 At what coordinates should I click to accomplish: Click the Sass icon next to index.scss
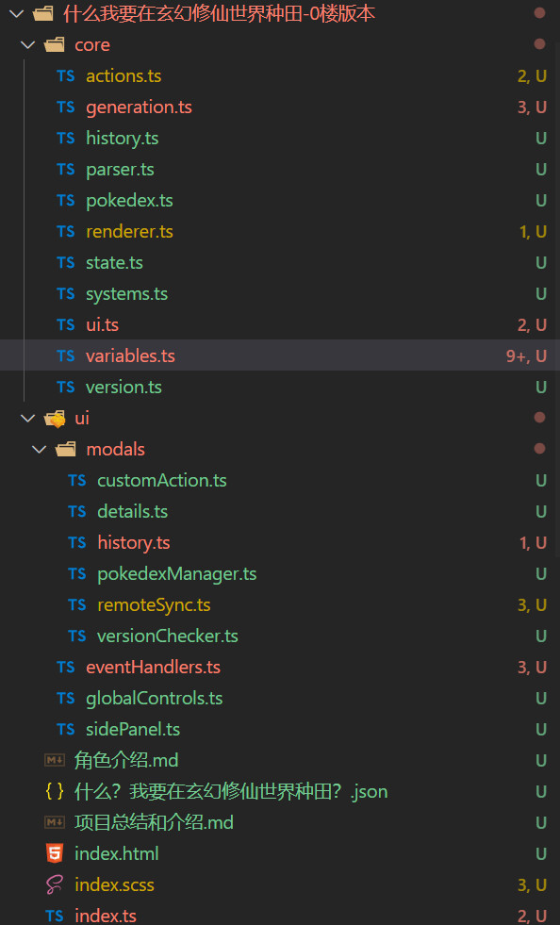pyautogui.click(x=55, y=884)
